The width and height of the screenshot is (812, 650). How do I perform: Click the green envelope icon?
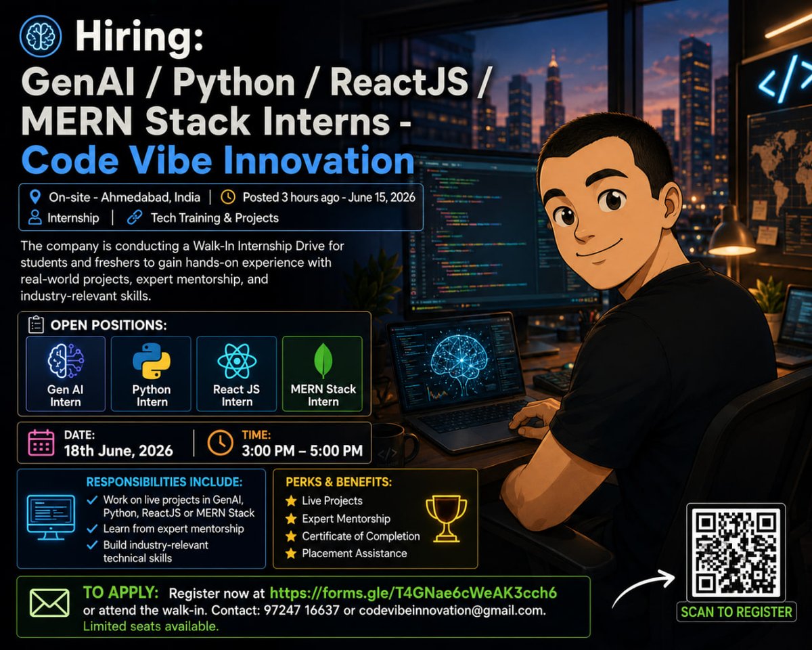point(49,603)
